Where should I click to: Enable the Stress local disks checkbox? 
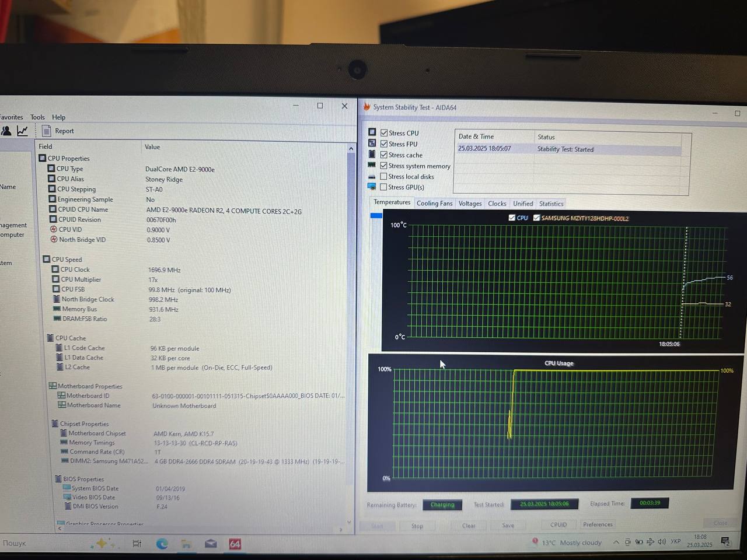[383, 176]
